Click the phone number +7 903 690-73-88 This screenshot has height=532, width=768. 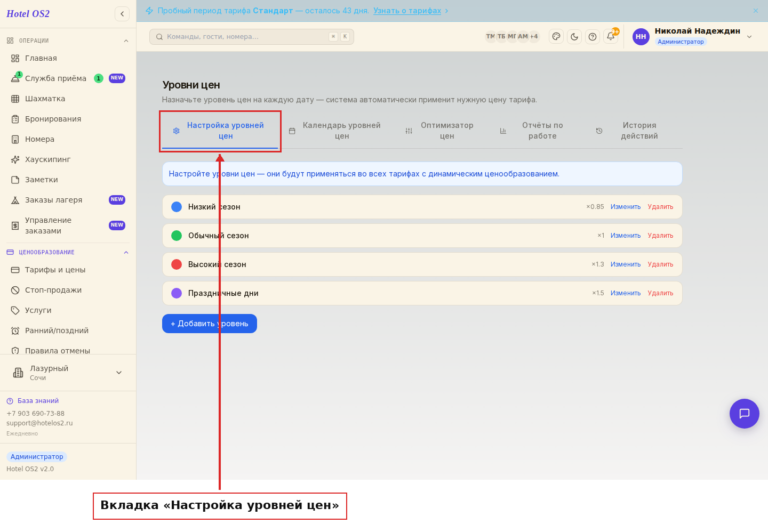pyautogui.click(x=35, y=414)
